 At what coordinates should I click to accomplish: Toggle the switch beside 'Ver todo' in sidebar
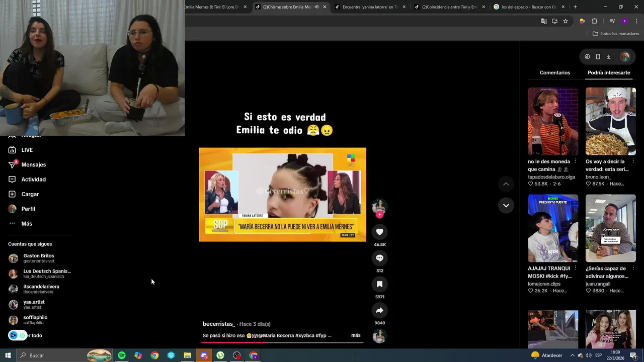pyautogui.click(x=17, y=335)
